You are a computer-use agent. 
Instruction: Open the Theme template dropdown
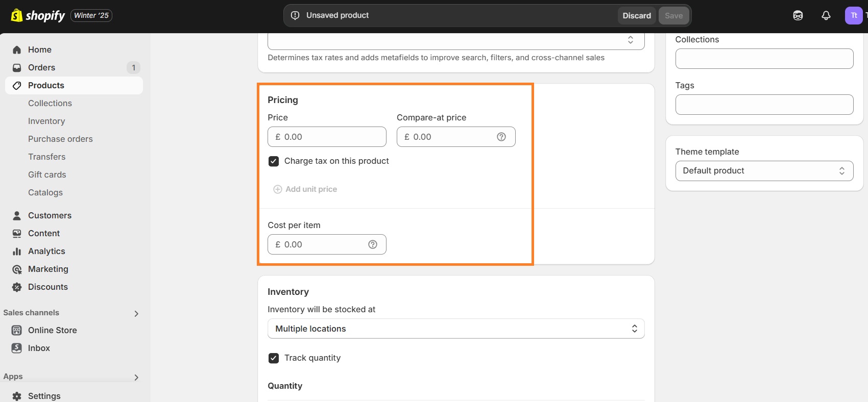(x=764, y=171)
